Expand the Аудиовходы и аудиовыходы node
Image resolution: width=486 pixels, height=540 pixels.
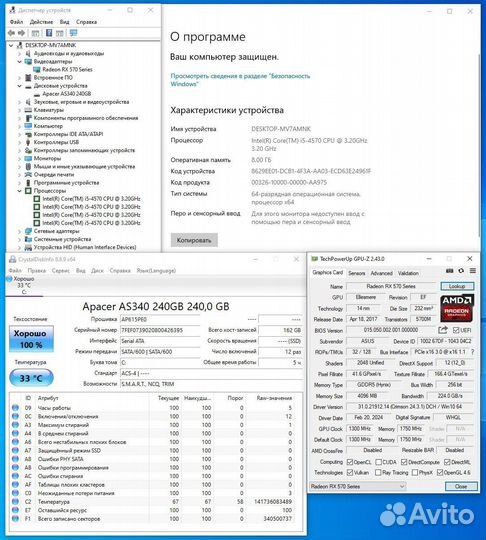click(20, 54)
